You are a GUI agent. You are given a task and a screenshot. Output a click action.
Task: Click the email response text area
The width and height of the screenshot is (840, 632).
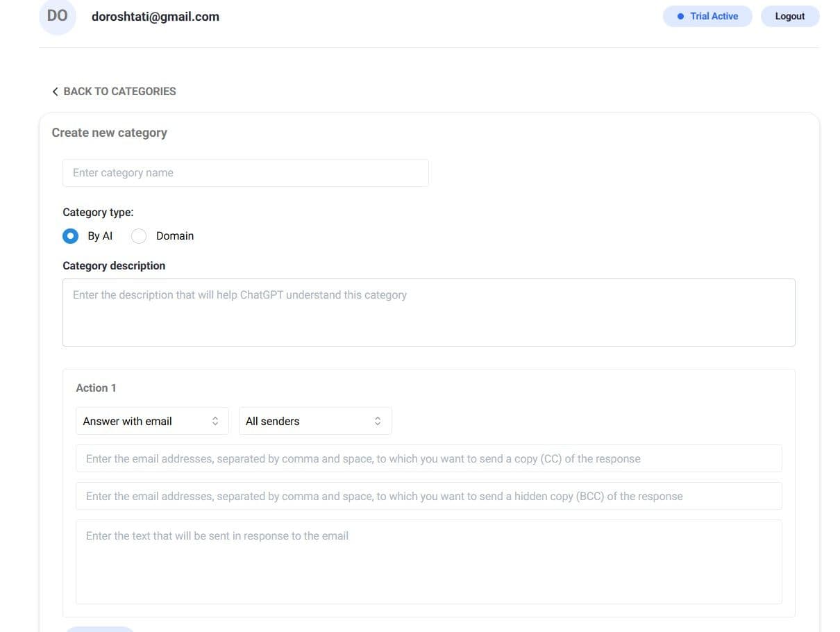click(x=428, y=561)
